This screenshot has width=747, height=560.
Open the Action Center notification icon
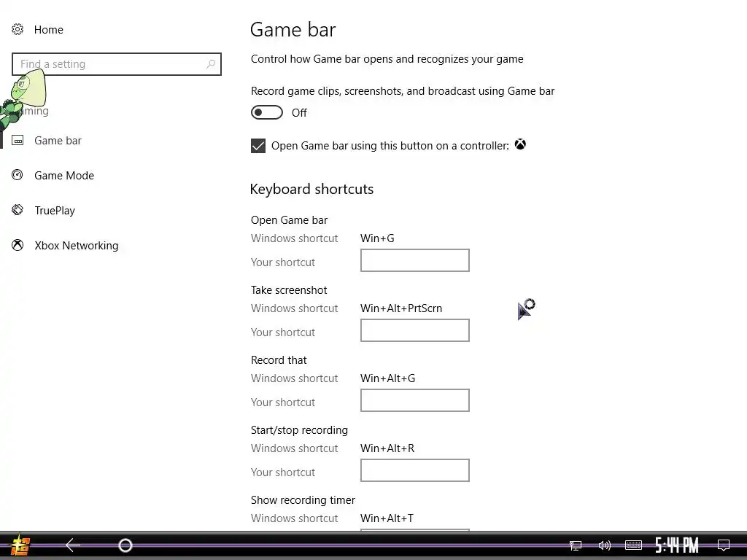tap(724, 545)
